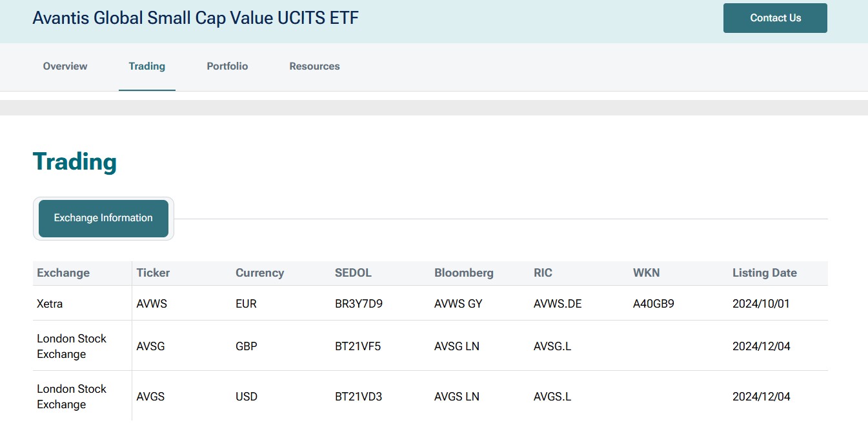This screenshot has width=868, height=445.
Task: Click the Bloomberg value AVGS LN
Action: click(456, 397)
